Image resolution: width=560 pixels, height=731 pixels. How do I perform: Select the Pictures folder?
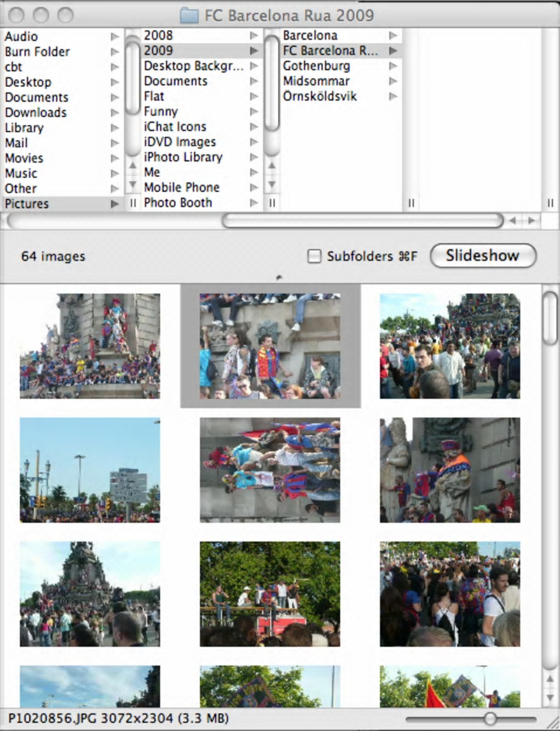tap(27, 204)
